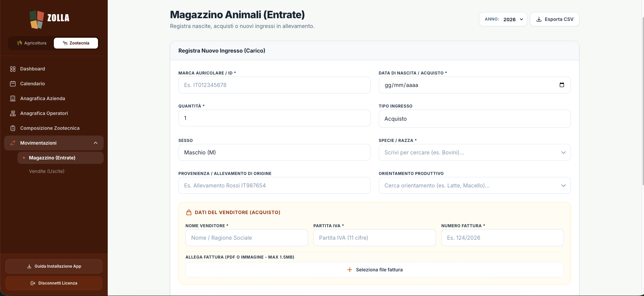Expand the Specie / Razza search combo box
This screenshot has height=296, width=644.
coord(475,152)
